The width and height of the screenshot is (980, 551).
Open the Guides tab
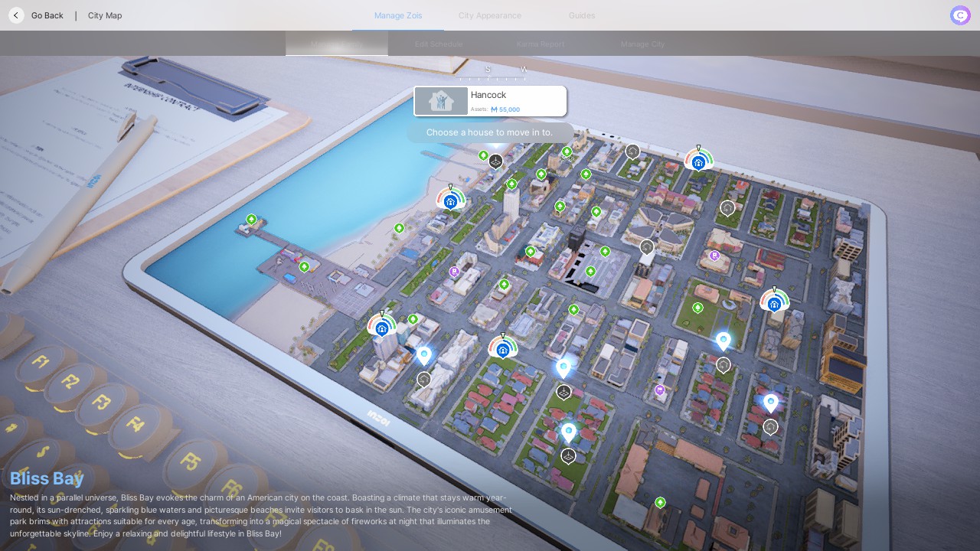click(581, 15)
